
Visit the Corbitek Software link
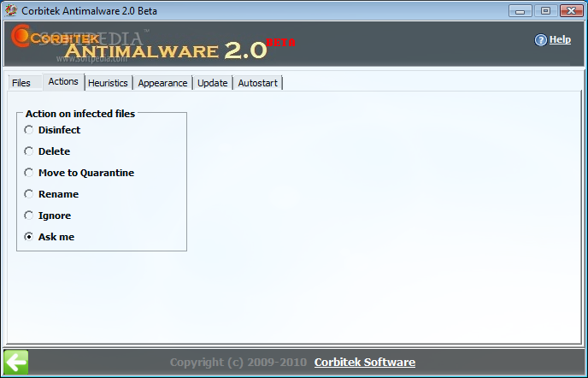pyautogui.click(x=365, y=363)
